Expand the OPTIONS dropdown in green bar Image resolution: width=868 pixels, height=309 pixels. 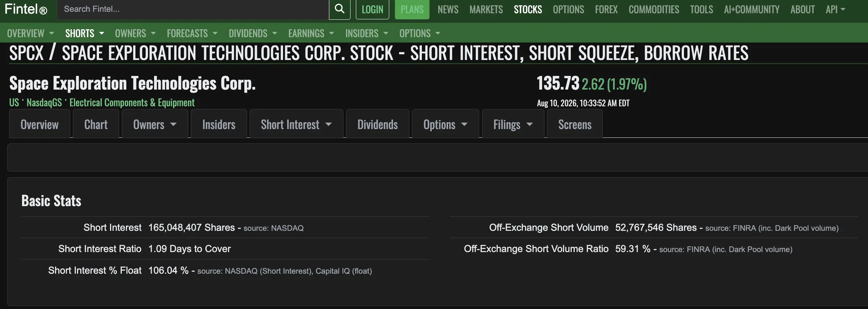click(x=420, y=33)
